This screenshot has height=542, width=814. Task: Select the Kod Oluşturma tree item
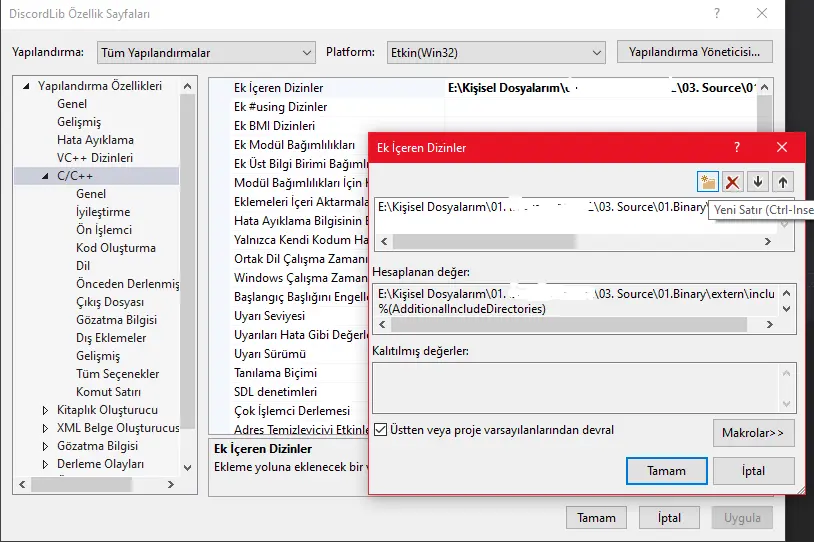click(x=116, y=248)
